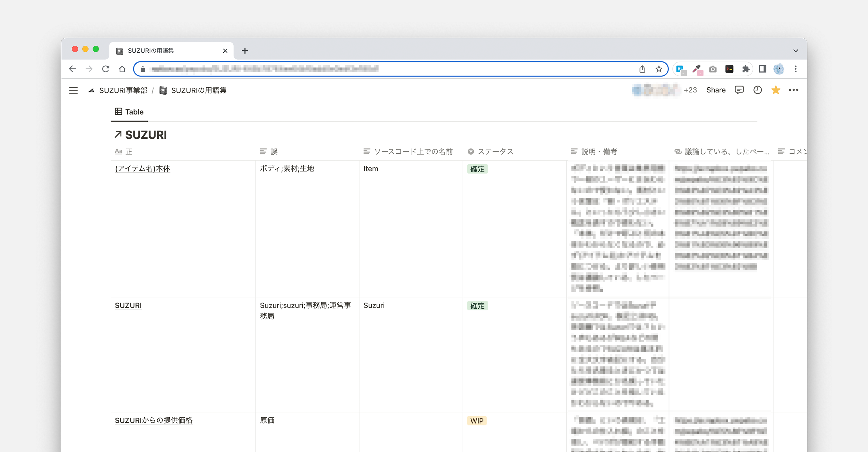The width and height of the screenshot is (868, 452).
Task: Open the blue B! bookmark extension
Action: coord(681,69)
